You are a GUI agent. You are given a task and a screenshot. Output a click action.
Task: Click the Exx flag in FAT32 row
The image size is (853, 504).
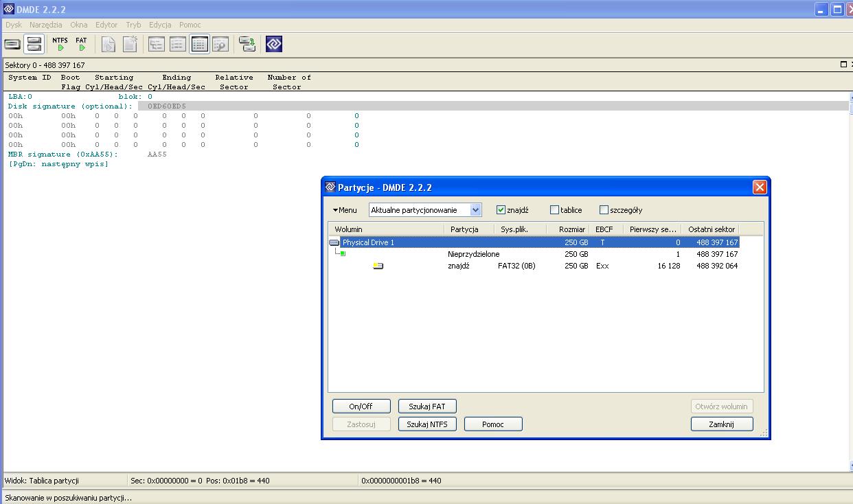click(x=602, y=266)
